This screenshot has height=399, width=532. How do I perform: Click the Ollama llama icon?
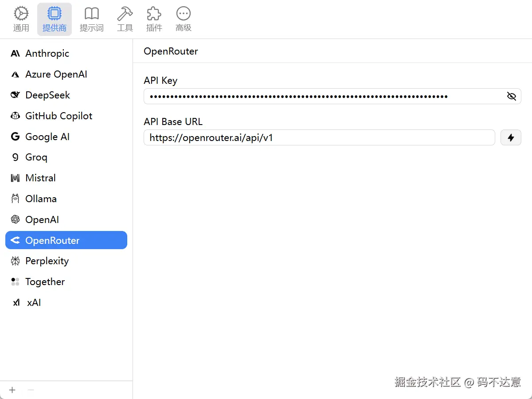click(16, 199)
